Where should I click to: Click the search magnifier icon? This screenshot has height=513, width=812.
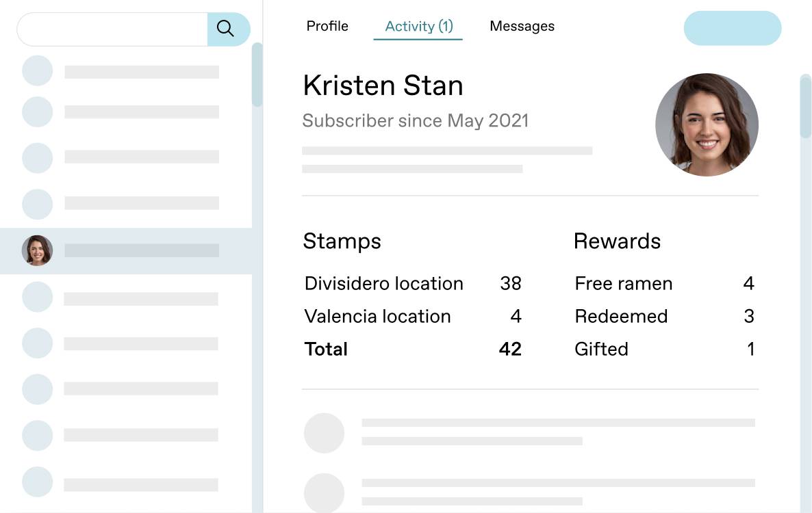click(225, 29)
